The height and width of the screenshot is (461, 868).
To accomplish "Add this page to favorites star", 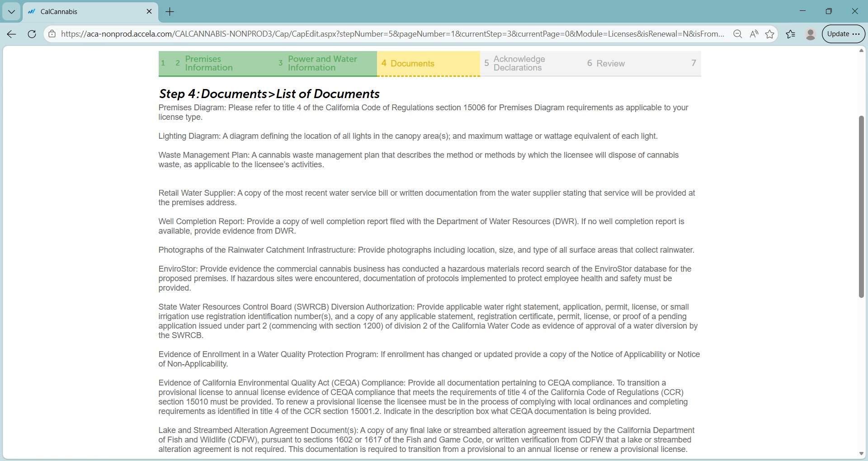I will pyautogui.click(x=770, y=34).
